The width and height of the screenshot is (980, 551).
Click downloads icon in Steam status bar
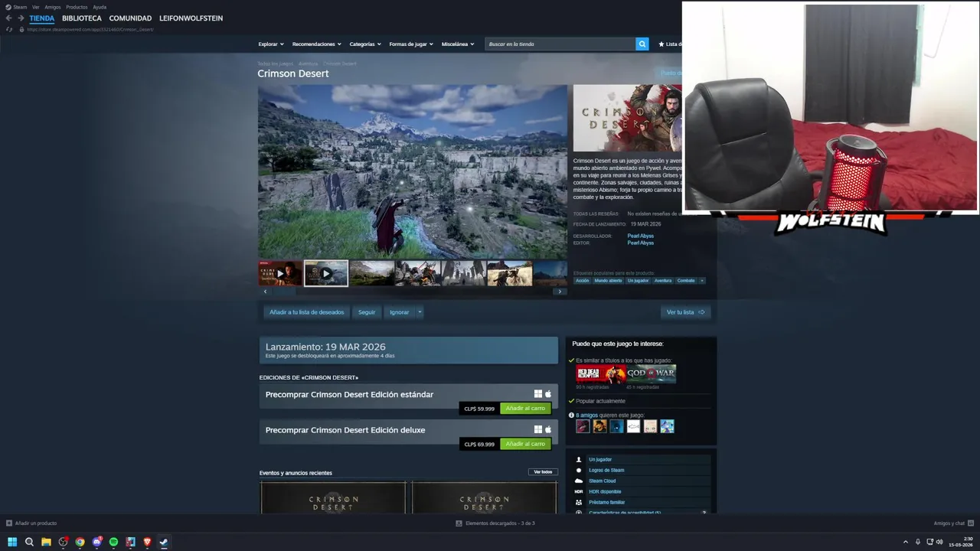pos(459,523)
